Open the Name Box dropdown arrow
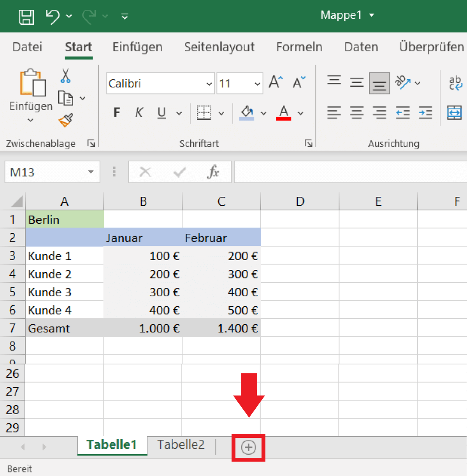This screenshot has height=476, width=467. point(91,172)
